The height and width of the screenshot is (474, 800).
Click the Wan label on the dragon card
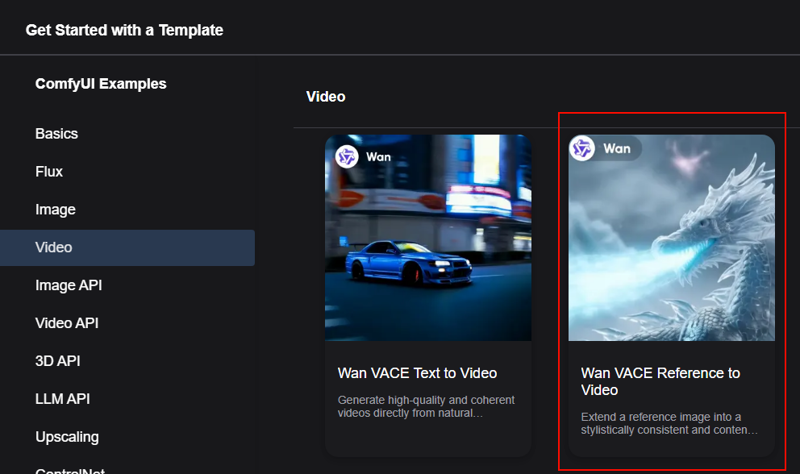coord(617,149)
